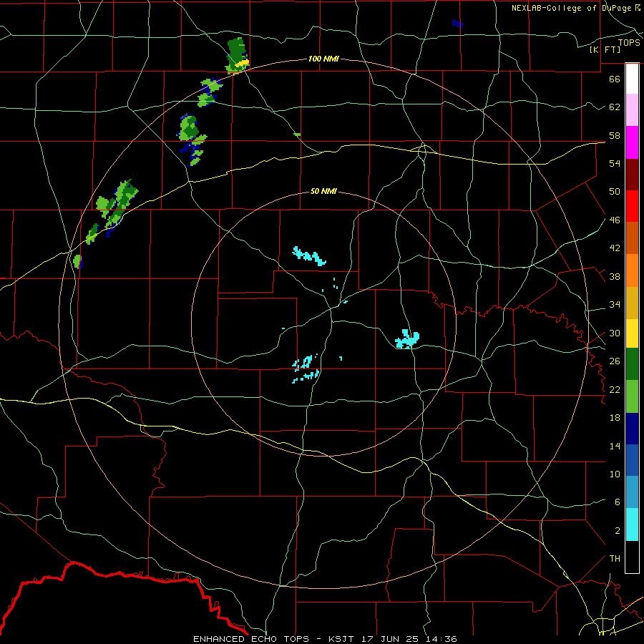Click the yellow-core storm cell on the 100 NMI ring

click(x=238, y=56)
